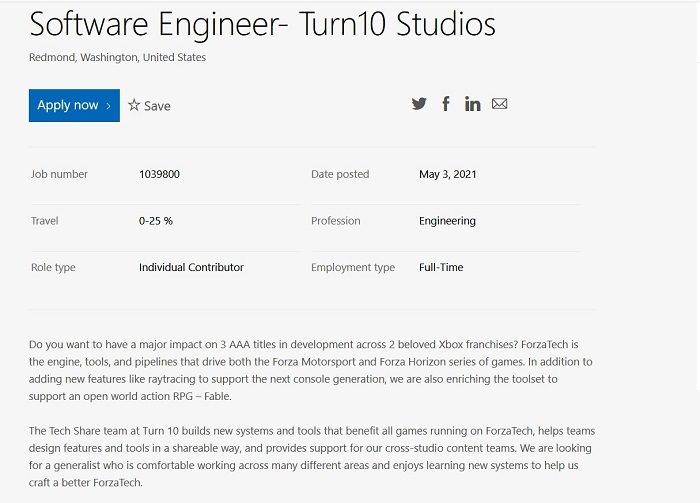Click the Date posted field label
The height and width of the screenshot is (503, 700).
(x=340, y=174)
